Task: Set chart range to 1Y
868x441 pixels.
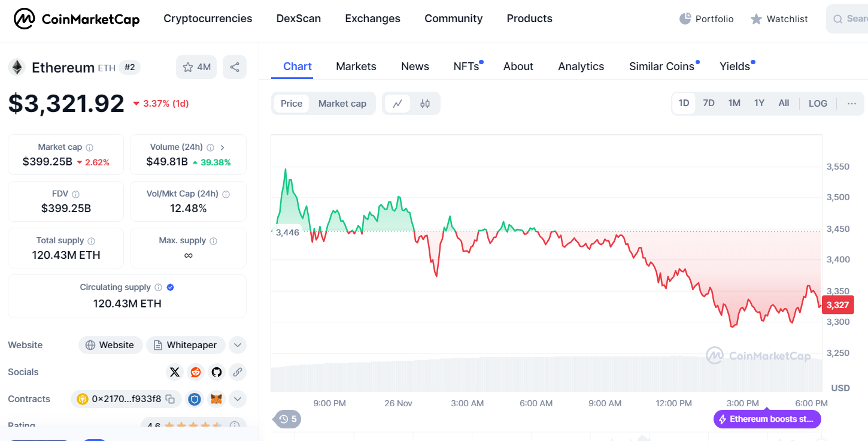Action: click(759, 103)
